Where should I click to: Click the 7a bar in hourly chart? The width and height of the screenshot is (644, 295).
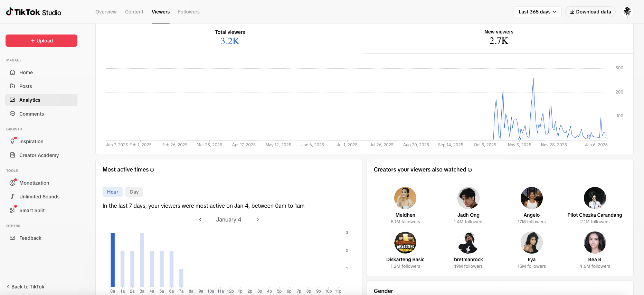click(x=181, y=278)
